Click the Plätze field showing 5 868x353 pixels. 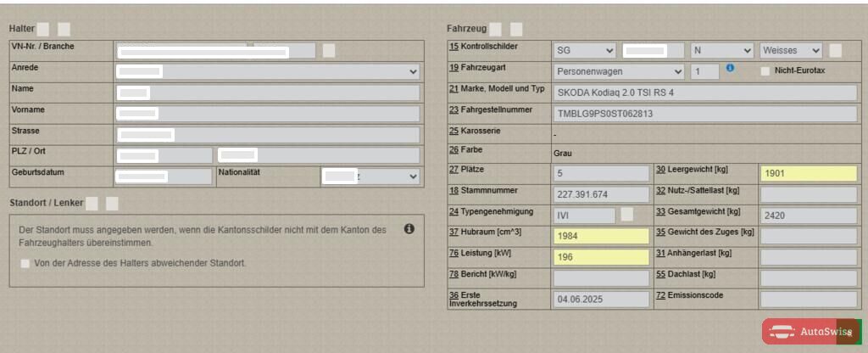(x=601, y=173)
